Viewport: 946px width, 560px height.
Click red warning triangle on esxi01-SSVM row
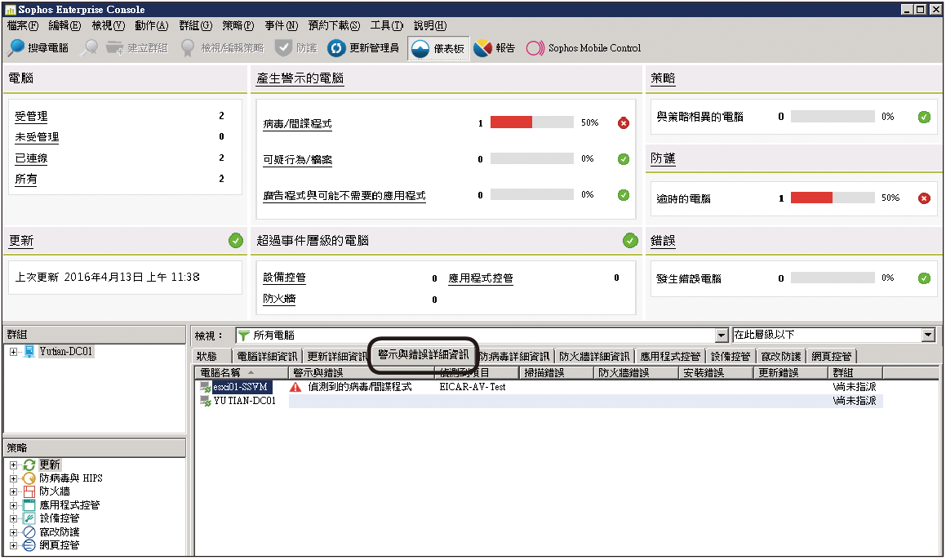[x=295, y=387]
